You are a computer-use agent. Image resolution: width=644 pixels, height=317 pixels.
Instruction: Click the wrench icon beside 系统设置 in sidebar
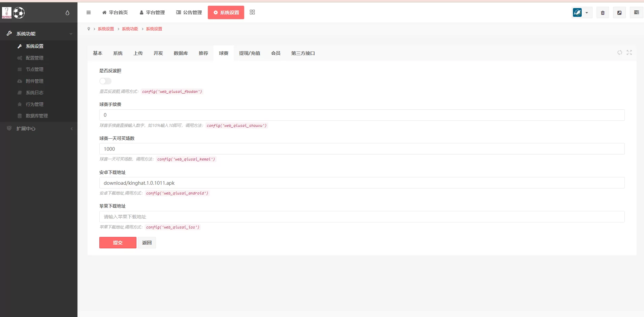pyautogui.click(x=20, y=46)
